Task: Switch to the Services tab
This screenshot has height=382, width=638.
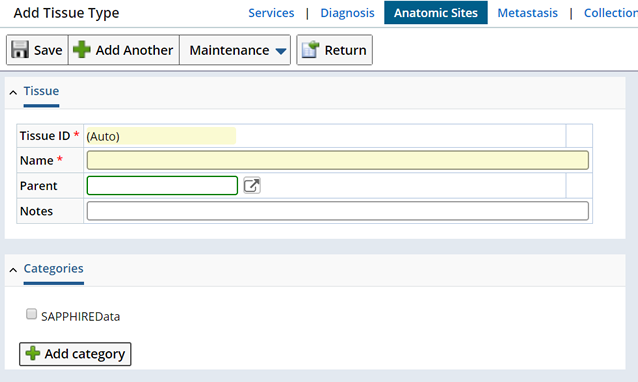Action: [271, 13]
